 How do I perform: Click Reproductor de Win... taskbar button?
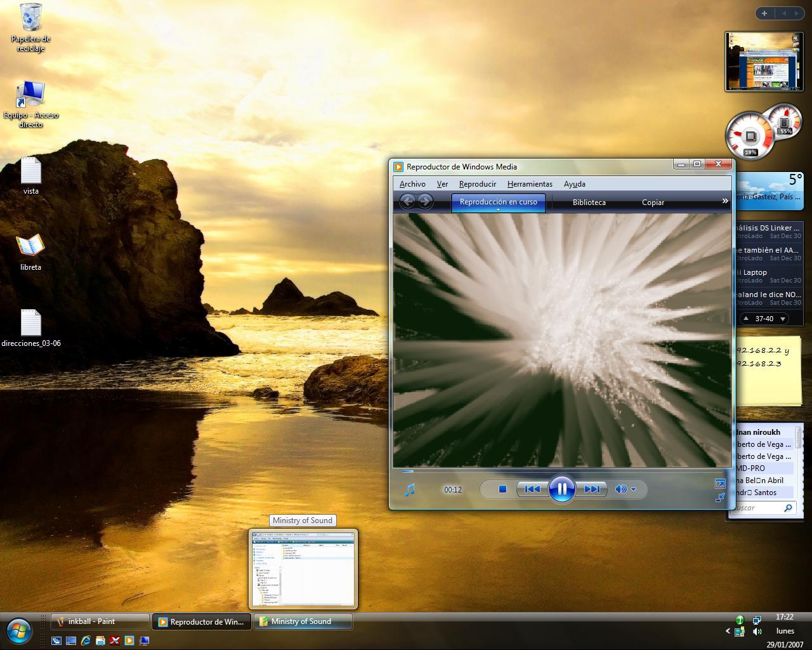coord(202,621)
